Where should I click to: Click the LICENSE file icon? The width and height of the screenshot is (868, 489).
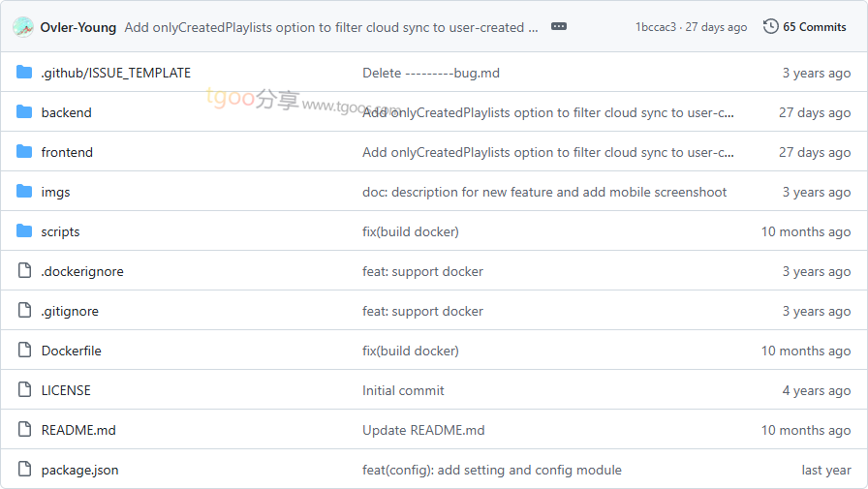point(24,390)
